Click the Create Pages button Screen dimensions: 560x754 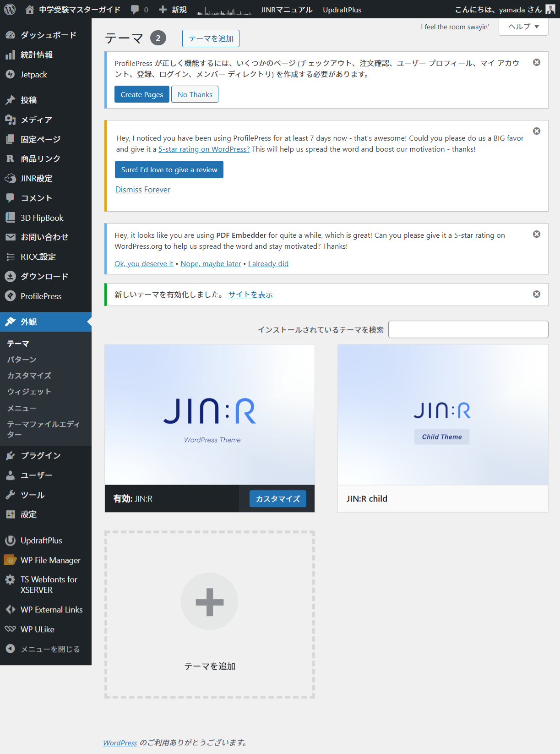point(141,94)
